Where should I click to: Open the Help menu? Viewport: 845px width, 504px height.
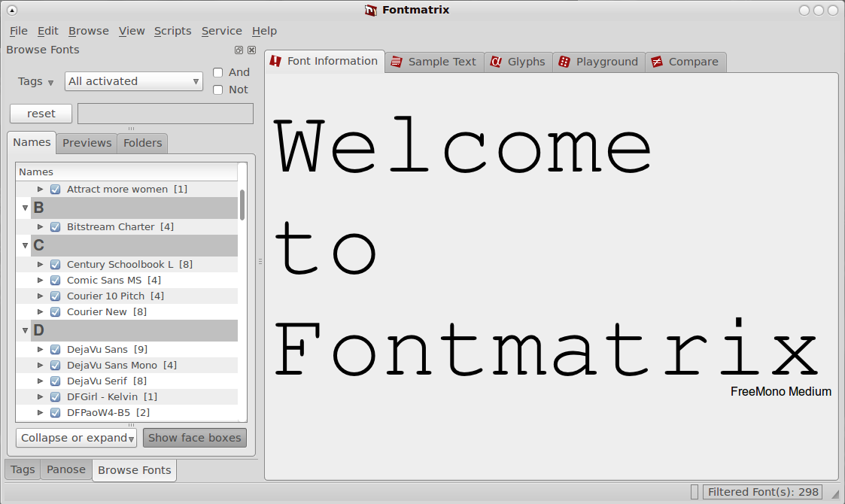(x=264, y=32)
